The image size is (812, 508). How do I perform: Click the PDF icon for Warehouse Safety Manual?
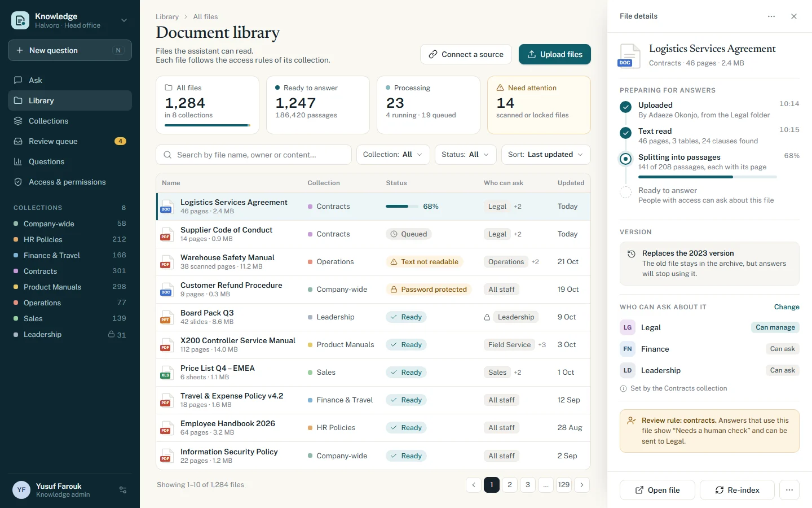pyautogui.click(x=166, y=262)
